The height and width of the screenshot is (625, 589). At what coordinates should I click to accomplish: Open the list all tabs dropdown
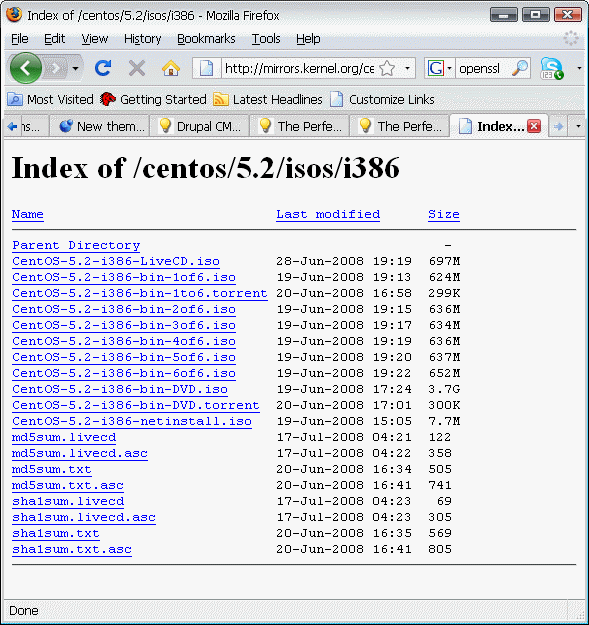pos(578,126)
